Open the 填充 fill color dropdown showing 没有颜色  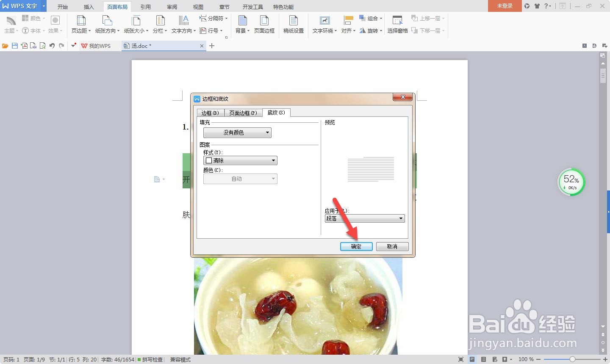[237, 132]
